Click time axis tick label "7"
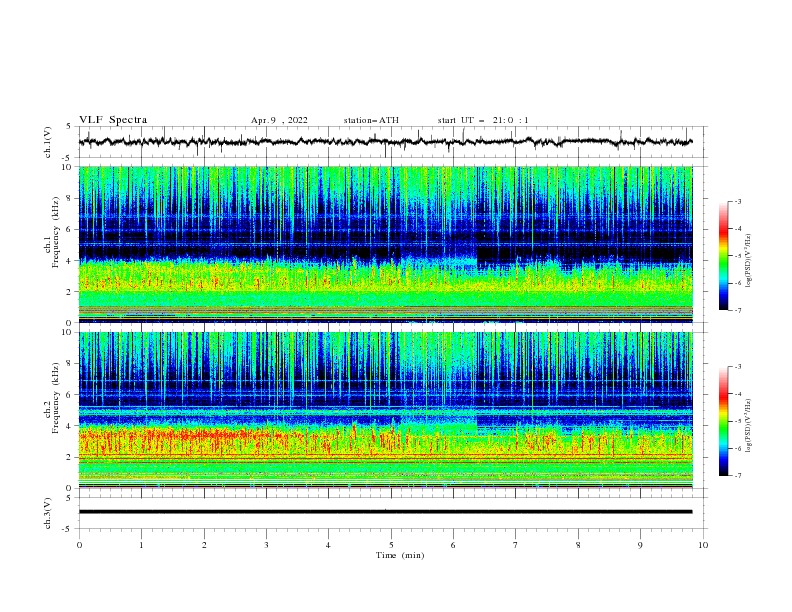The image size is (792, 612). pyautogui.click(x=516, y=545)
